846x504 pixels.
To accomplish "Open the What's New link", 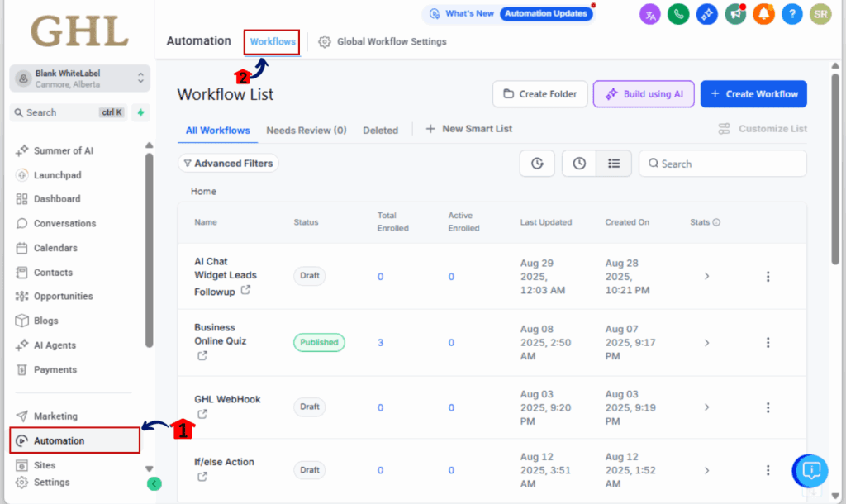I will coord(463,13).
